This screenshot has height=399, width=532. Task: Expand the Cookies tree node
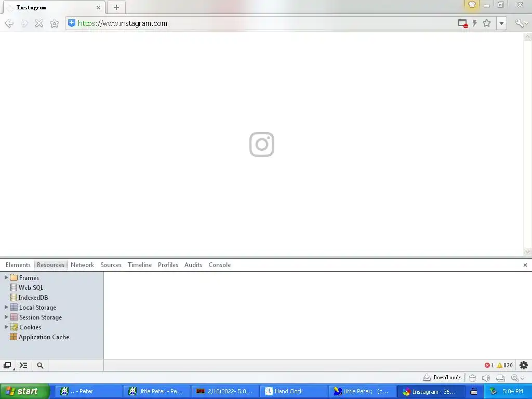(x=6, y=327)
